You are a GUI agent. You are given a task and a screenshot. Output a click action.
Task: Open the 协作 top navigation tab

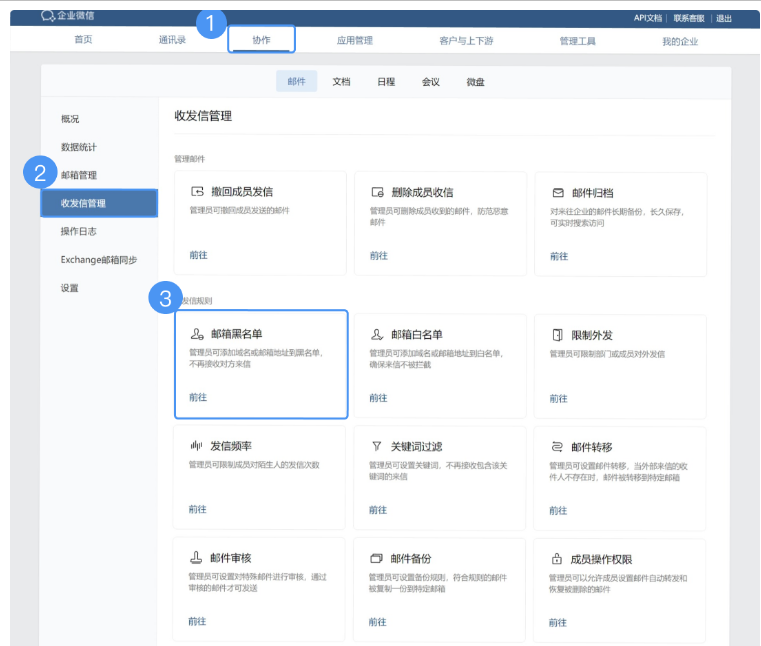click(261, 40)
